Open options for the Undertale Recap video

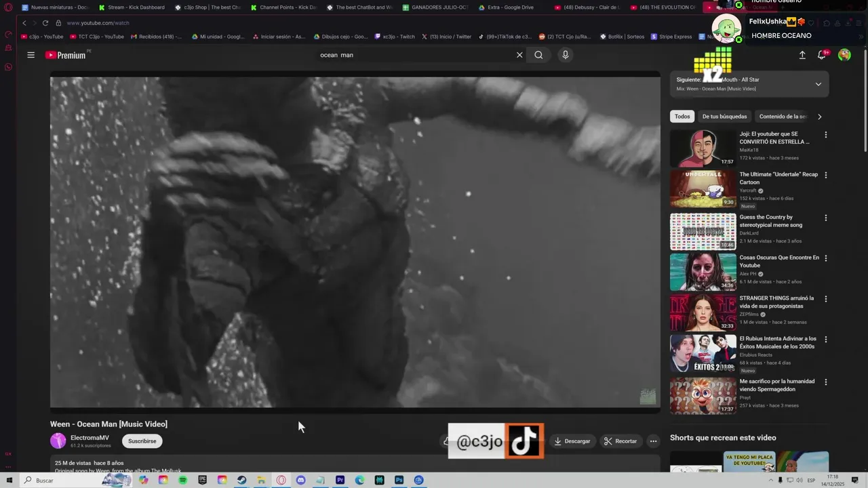[x=825, y=175]
